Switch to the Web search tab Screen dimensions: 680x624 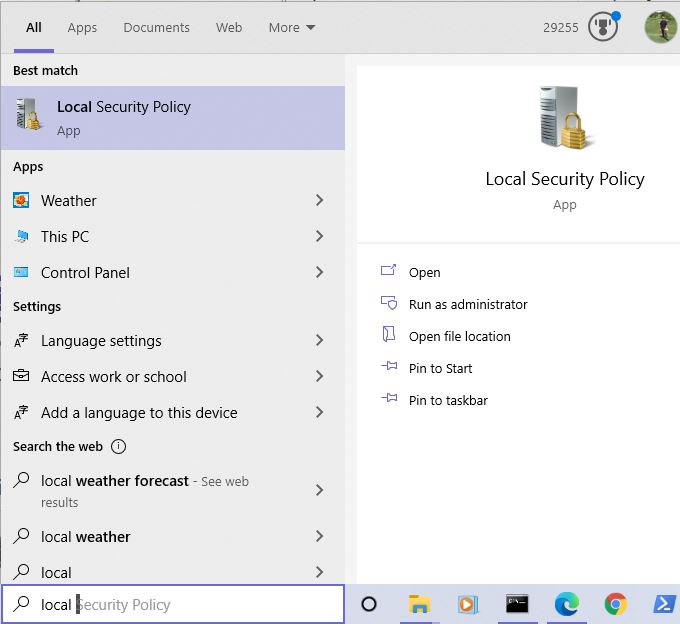coord(229,27)
